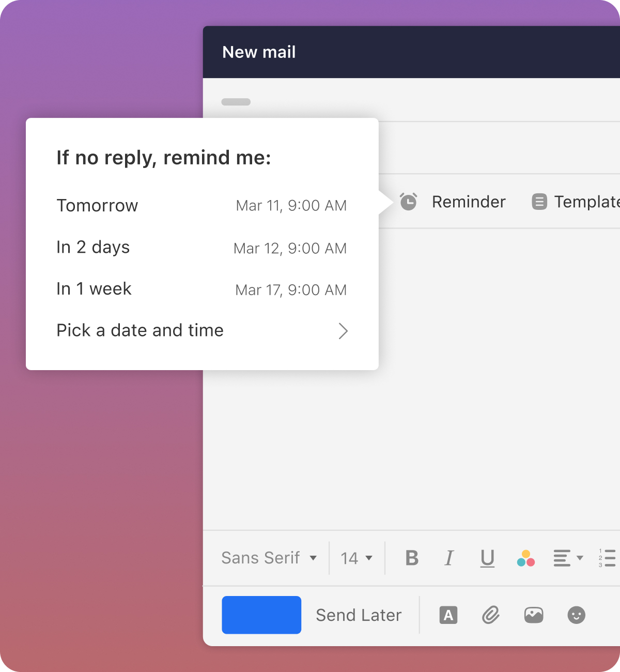Screen dimensions: 620x672
Task: Choose the Tomorrow reminder option
Action: [202, 206]
